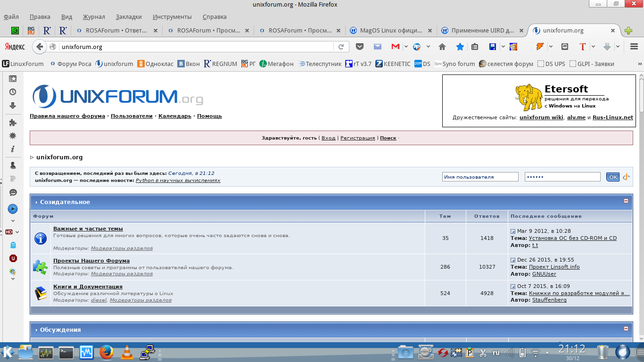Viewport: 644px width, 362px height.
Task: Focus the password field
Action: coord(562,177)
